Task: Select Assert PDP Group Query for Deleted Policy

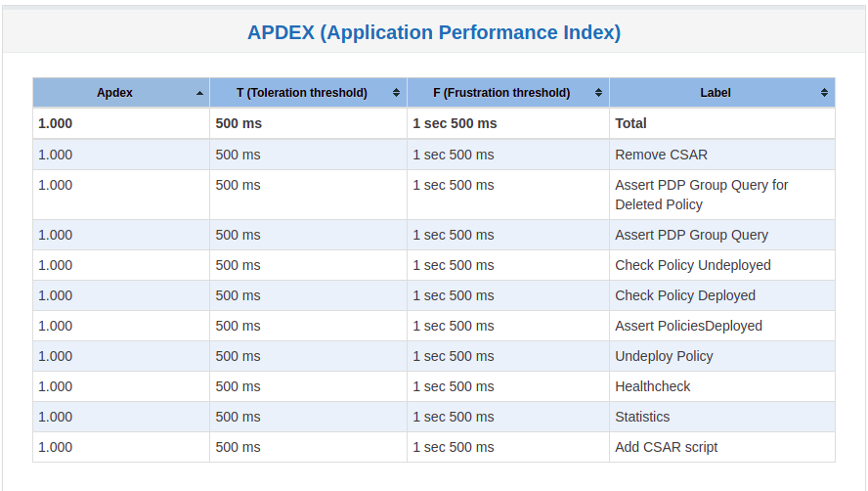Action: pyautogui.click(x=702, y=195)
